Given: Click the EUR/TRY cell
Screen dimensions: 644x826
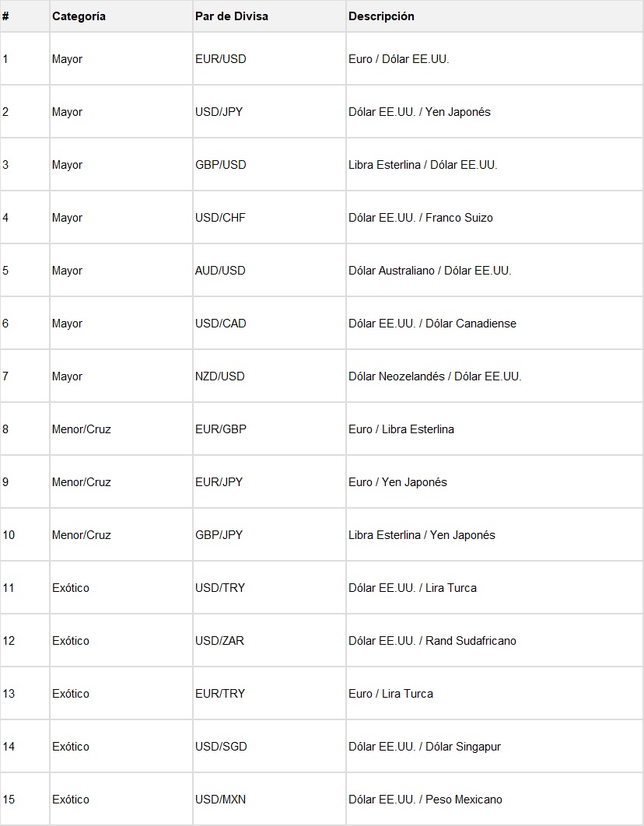Looking at the screenshot, I should 220,694.
